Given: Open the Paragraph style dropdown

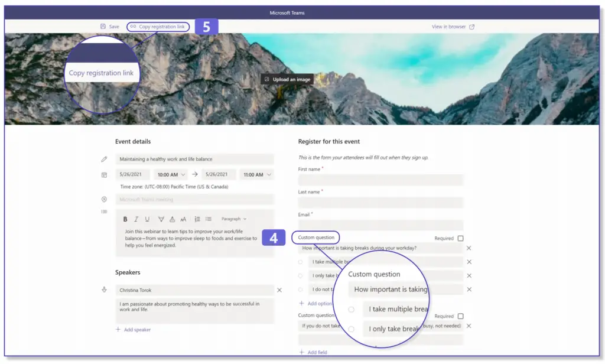Looking at the screenshot, I should (234, 219).
